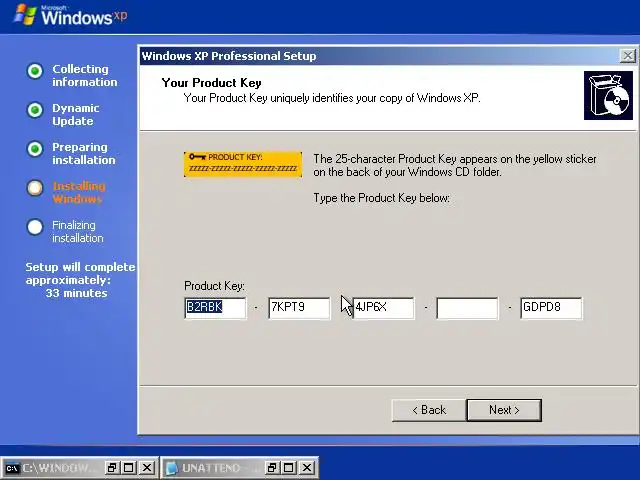
Task: Click the 'Type the Product Key below:' text
Action: click(382, 198)
